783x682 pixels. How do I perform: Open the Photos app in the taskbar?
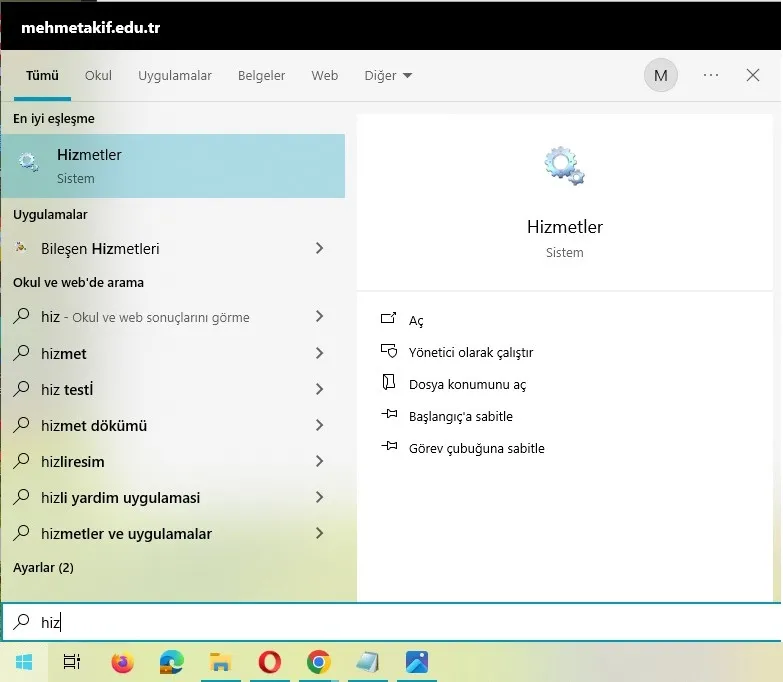(x=416, y=662)
